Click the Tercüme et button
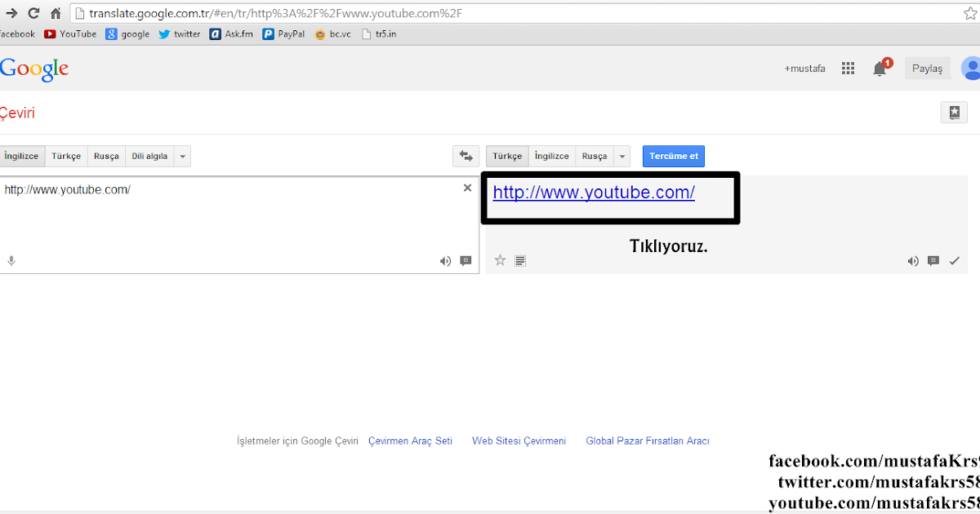This screenshot has width=980, height=514. tap(674, 156)
